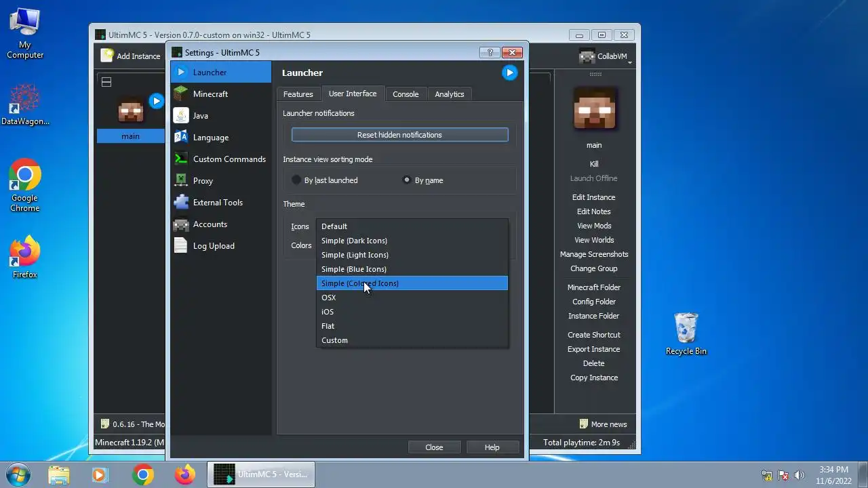Choose Flat icon theme
The width and height of the screenshot is (868, 488).
point(412,326)
